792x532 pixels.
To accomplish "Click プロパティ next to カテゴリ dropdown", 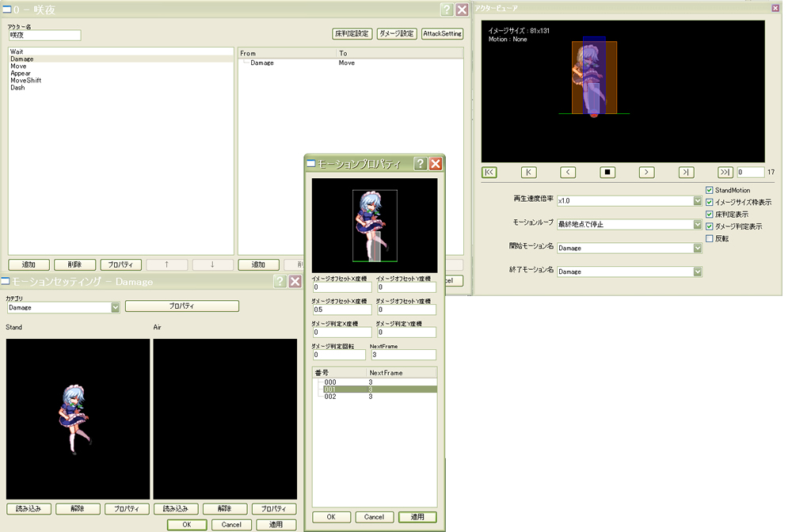I will [x=182, y=306].
